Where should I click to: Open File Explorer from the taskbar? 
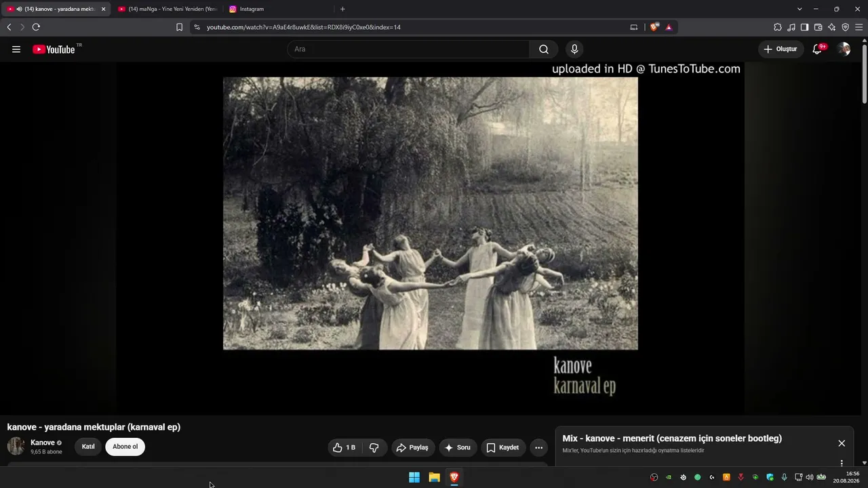tap(434, 477)
